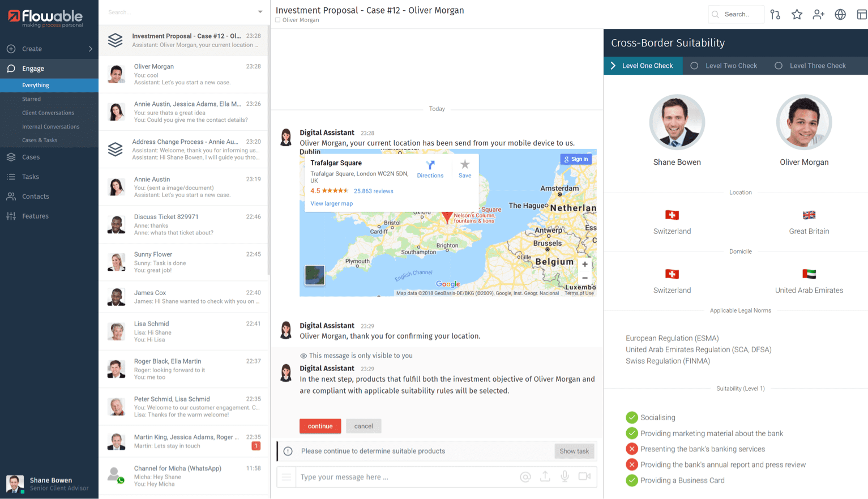Open the message templates menu icon
This screenshot has height=499, width=868.
287,477
